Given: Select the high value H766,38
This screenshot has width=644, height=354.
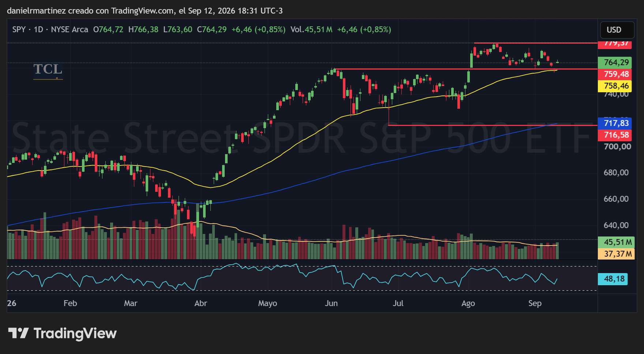Looking at the screenshot, I should (x=143, y=30).
